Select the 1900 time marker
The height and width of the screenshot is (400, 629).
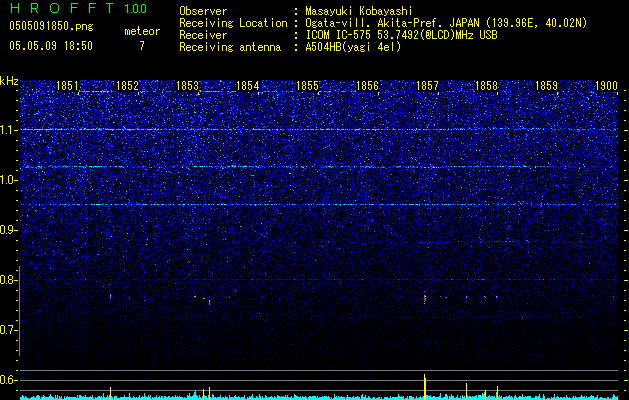pos(606,87)
